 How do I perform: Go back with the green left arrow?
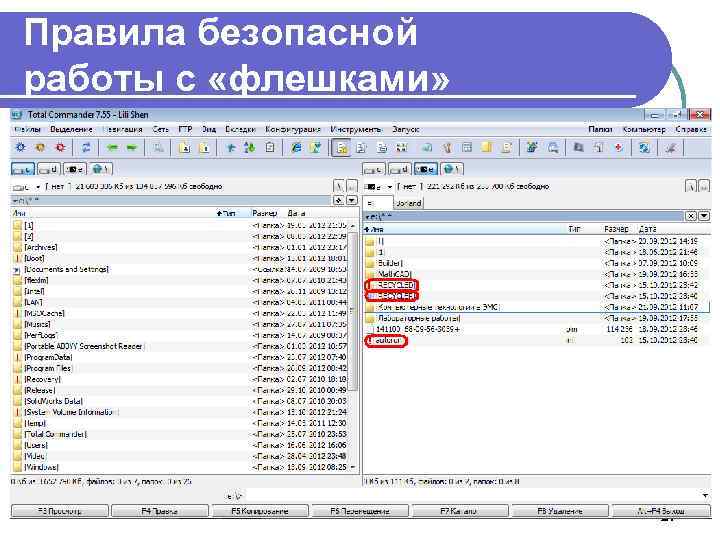tap(112, 148)
